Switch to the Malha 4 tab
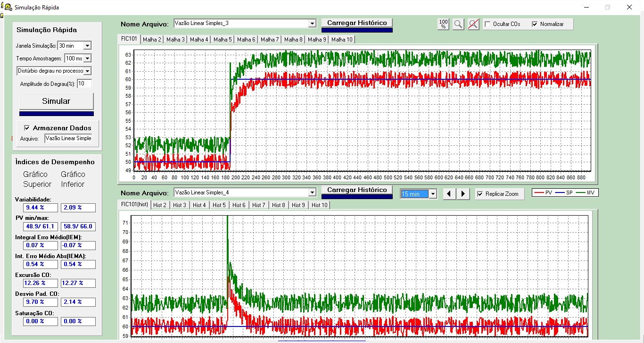The width and height of the screenshot is (644, 343). pyautogui.click(x=199, y=39)
